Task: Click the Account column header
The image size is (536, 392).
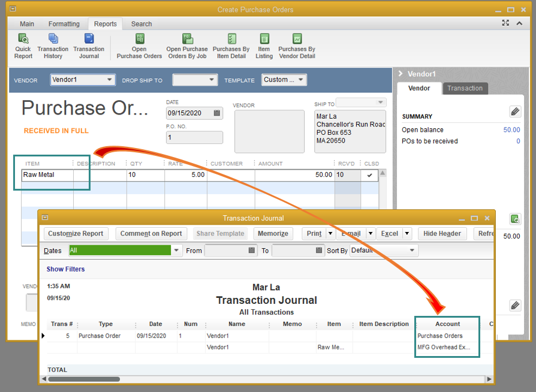Action: click(447, 324)
